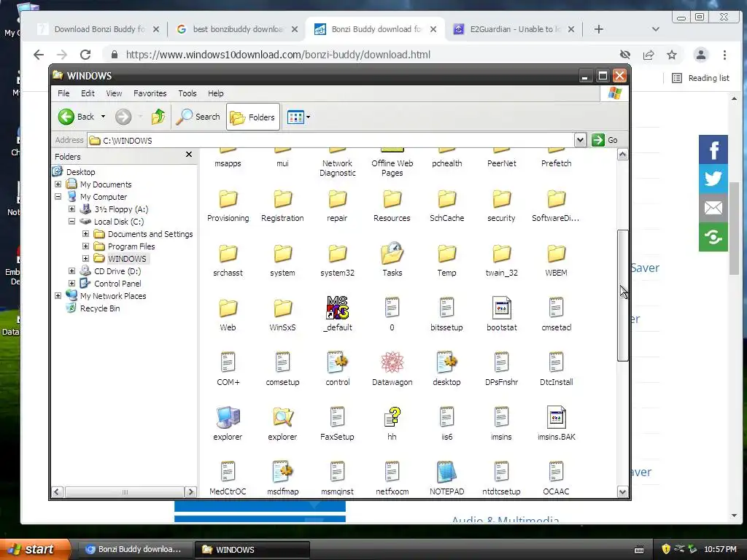Open the Datawagon file icon

pyautogui.click(x=392, y=362)
